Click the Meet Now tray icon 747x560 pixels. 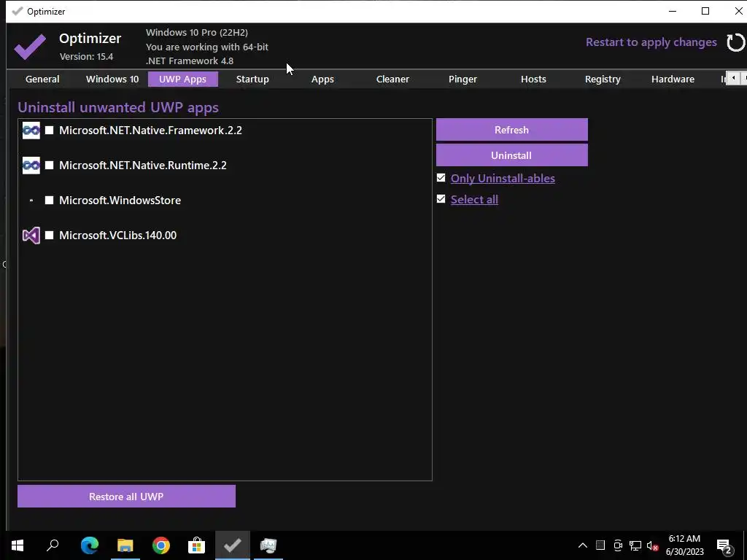tap(618, 545)
